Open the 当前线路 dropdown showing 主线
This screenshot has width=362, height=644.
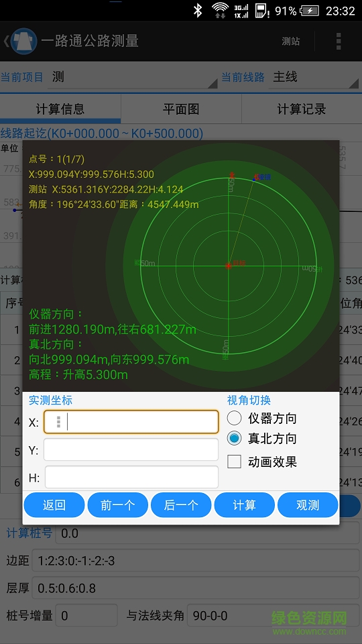point(314,78)
